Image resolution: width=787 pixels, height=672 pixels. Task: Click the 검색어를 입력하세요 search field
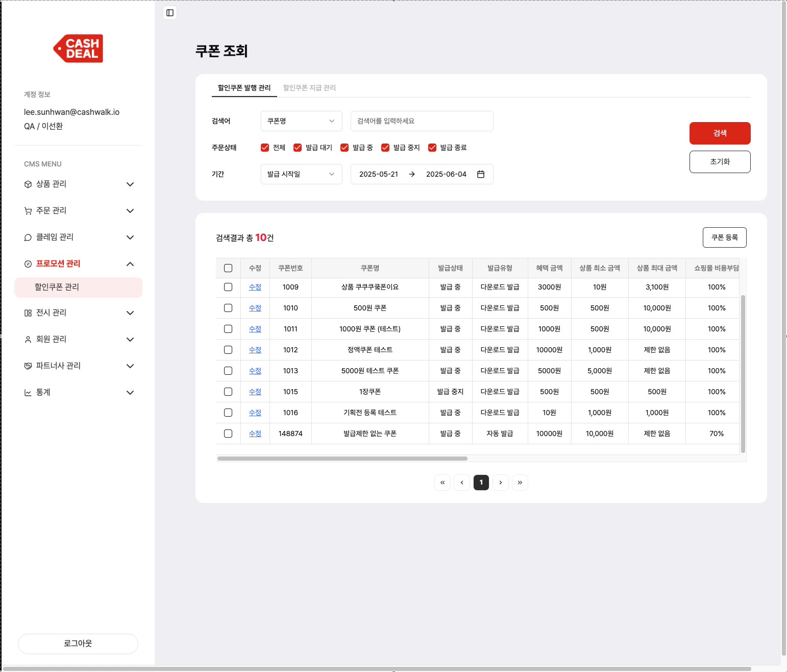tap(422, 121)
